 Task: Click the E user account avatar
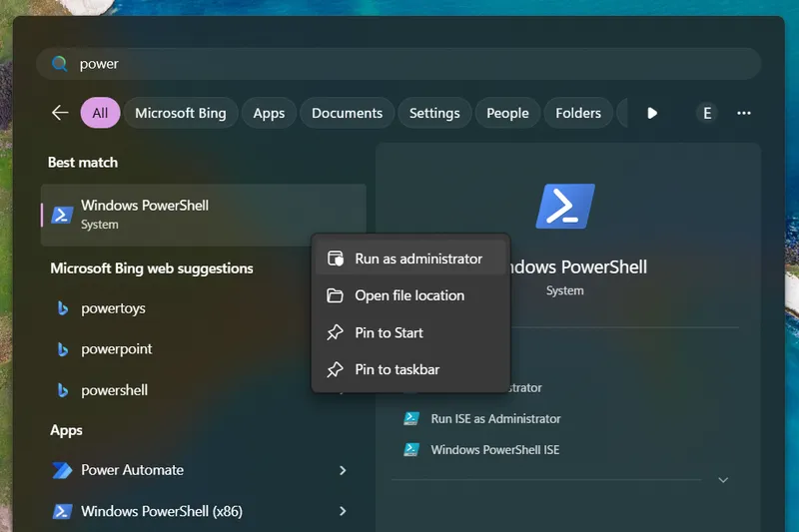tap(707, 113)
